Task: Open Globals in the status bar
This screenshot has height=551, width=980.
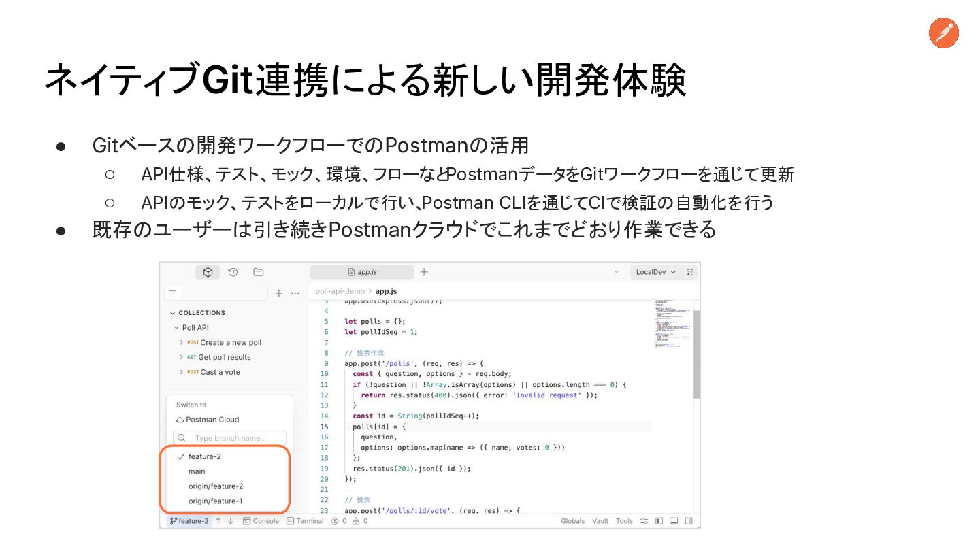Action: (x=573, y=521)
